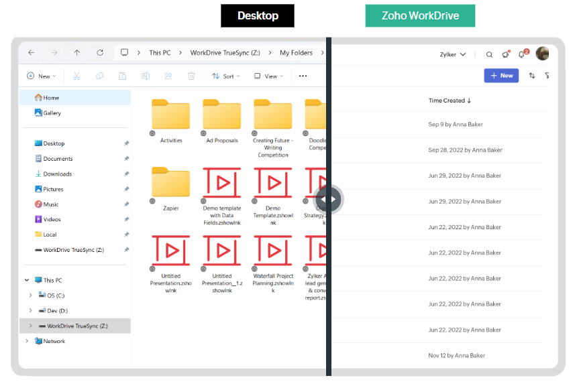Open the Ad Proposals folder

point(222,121)
